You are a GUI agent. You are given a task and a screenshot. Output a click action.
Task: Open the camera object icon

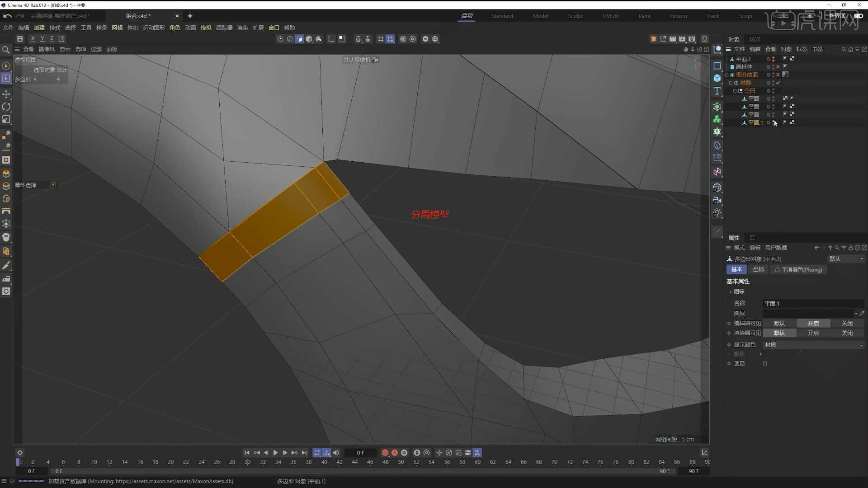[x=717, y=200]
